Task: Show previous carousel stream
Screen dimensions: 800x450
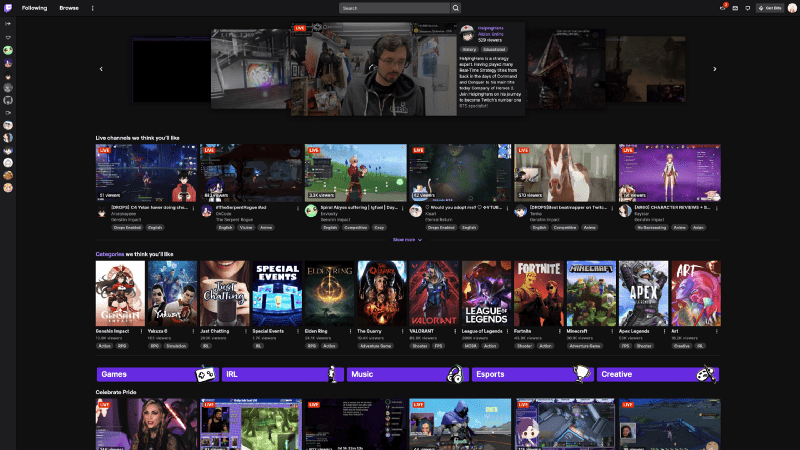Action: click(101, 69)
